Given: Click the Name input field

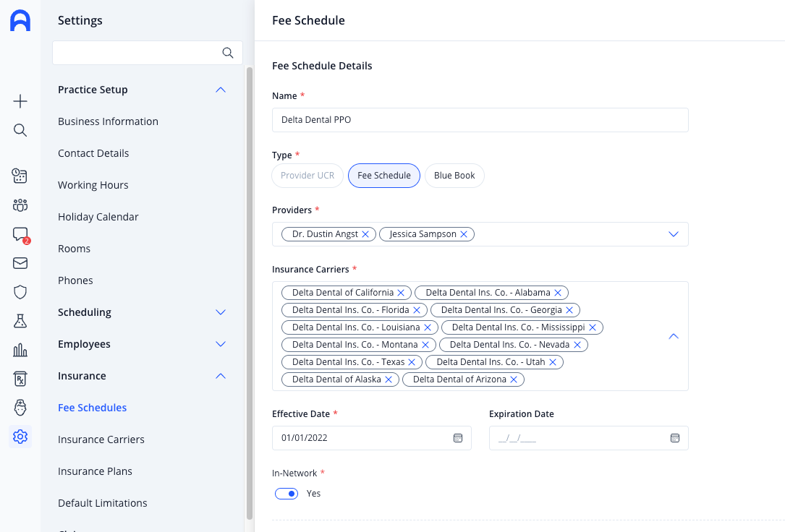Looking at the screenshot, I should pyautogui.click(x=480, y=120).
